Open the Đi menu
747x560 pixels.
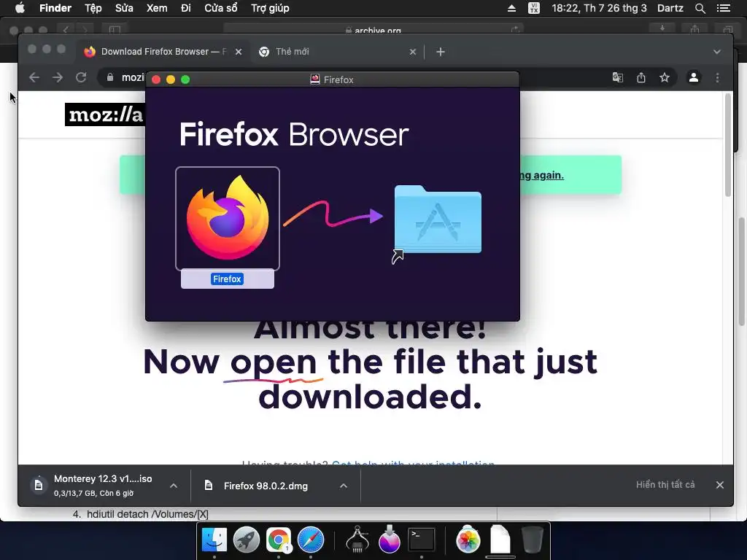186,8
